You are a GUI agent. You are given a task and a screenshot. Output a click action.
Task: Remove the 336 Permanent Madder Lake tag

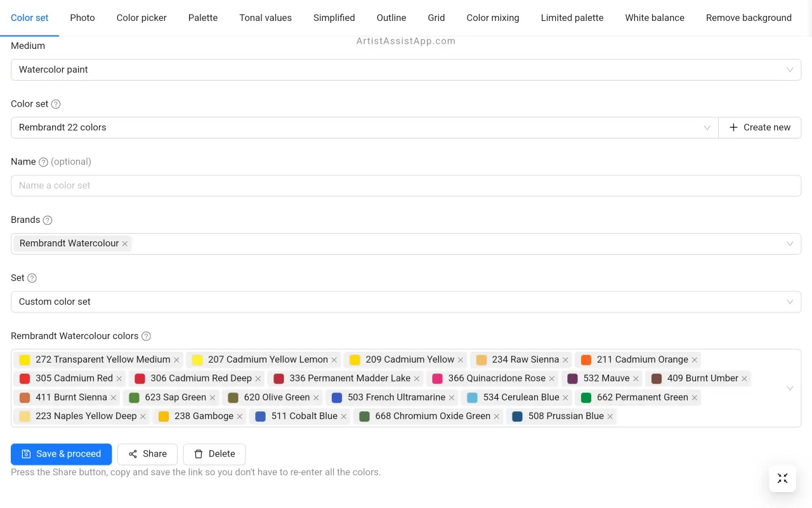coord(417,378)
